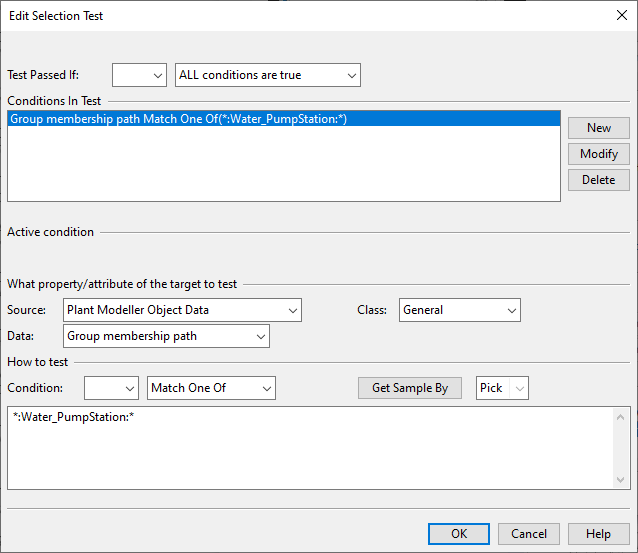Click the Modify condition button
The width and height of the screenshot is (638, 553).
(x=599, y=154)
